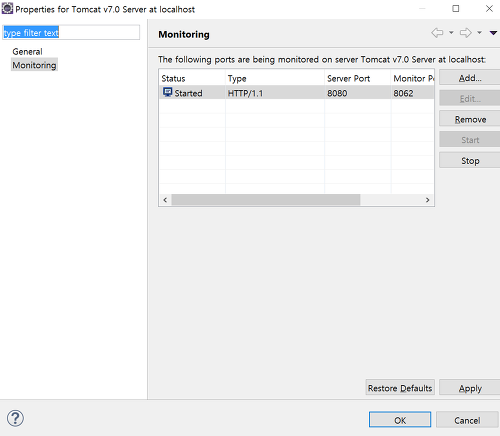Maximize the Properties dialog window

pos(456,8)
